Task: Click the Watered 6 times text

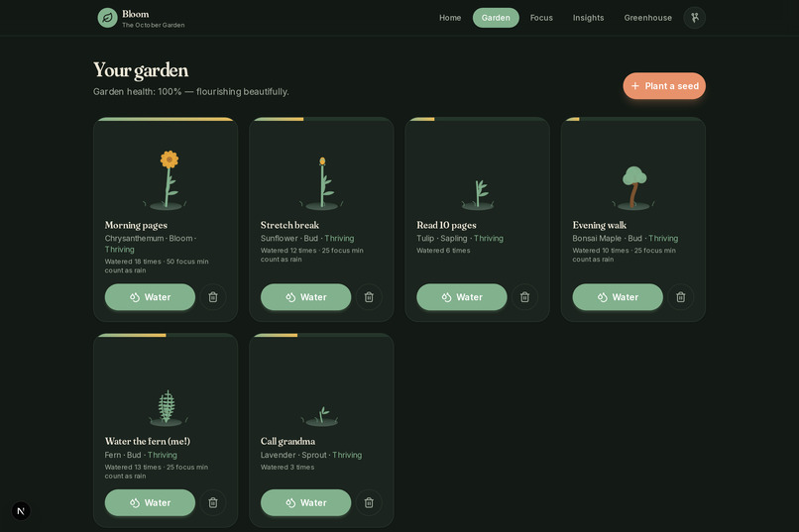Action: point(443,251)
